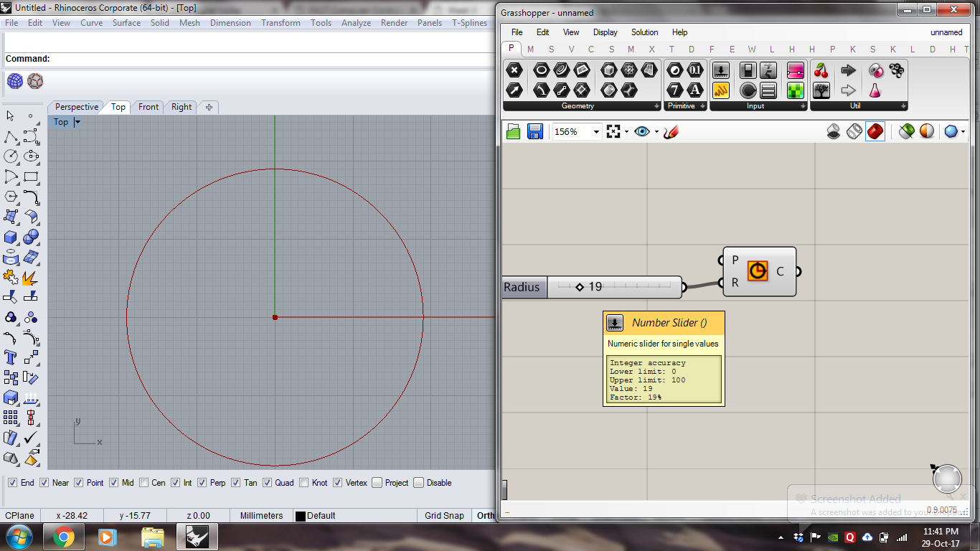Add a Number Slider input component
980x551 pixels.
coord(721,70)
